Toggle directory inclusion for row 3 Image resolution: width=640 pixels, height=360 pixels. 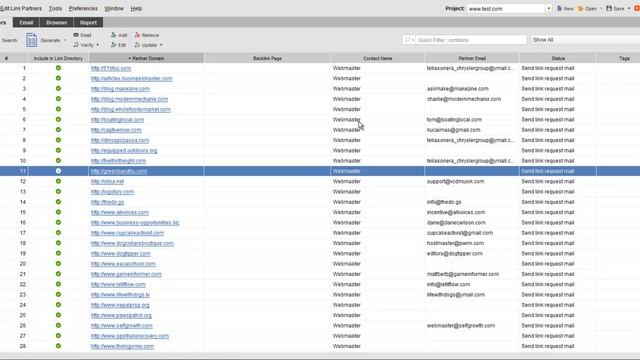tap(58, 89)
